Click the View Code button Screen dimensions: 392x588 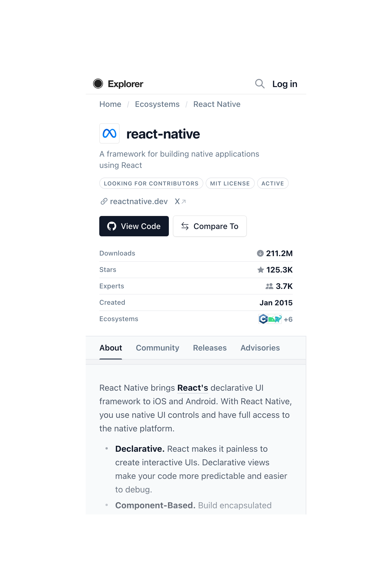click(x=134, y=226)
